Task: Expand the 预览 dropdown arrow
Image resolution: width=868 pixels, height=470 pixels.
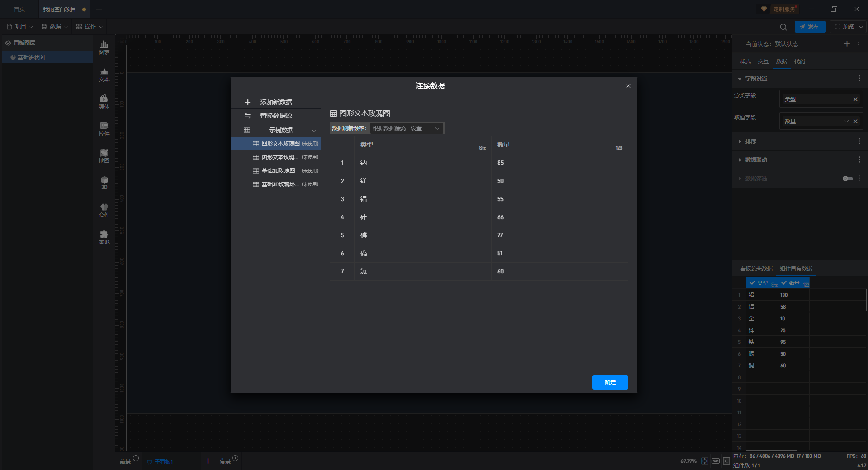Action: pos(861,27)
